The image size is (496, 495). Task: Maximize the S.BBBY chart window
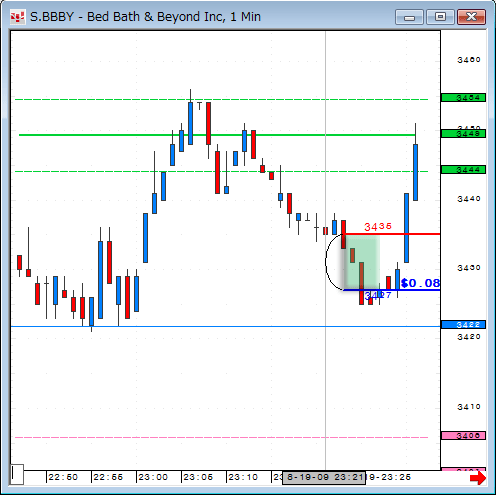click(x=440, y=17)
